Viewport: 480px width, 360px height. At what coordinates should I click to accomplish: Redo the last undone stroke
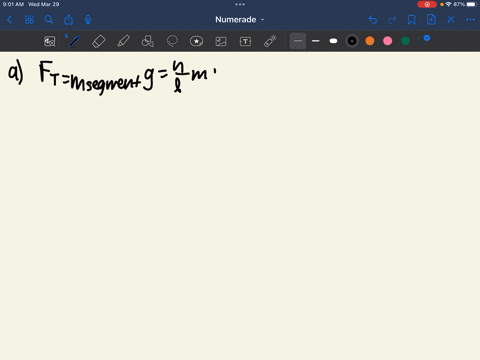click(392, 20)
